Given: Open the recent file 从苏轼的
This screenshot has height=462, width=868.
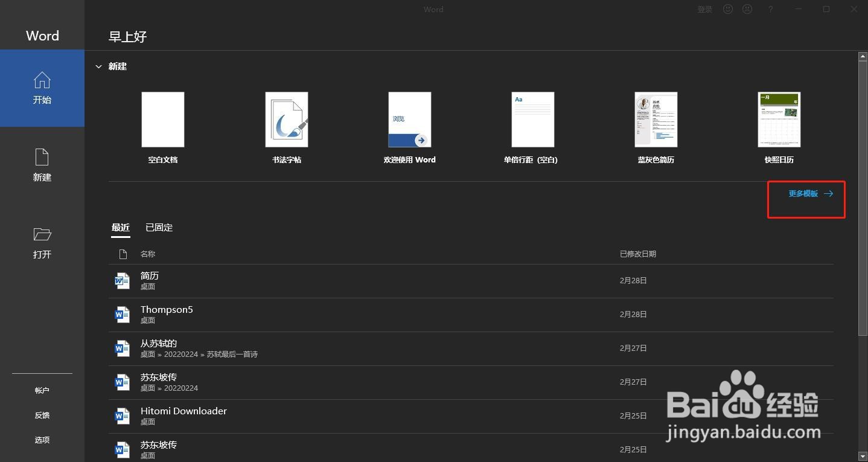Looking at the screenshot, I should pyautogui.click(x=471, y=348).
